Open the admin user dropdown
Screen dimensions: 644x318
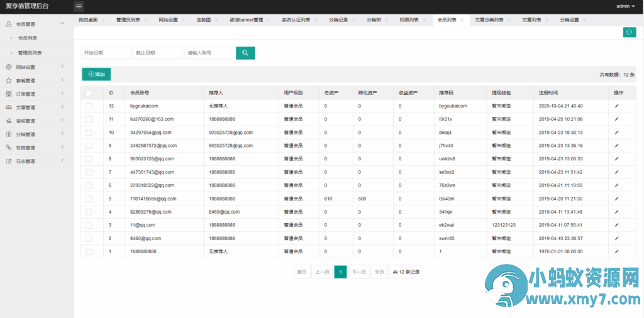(626, 6)
